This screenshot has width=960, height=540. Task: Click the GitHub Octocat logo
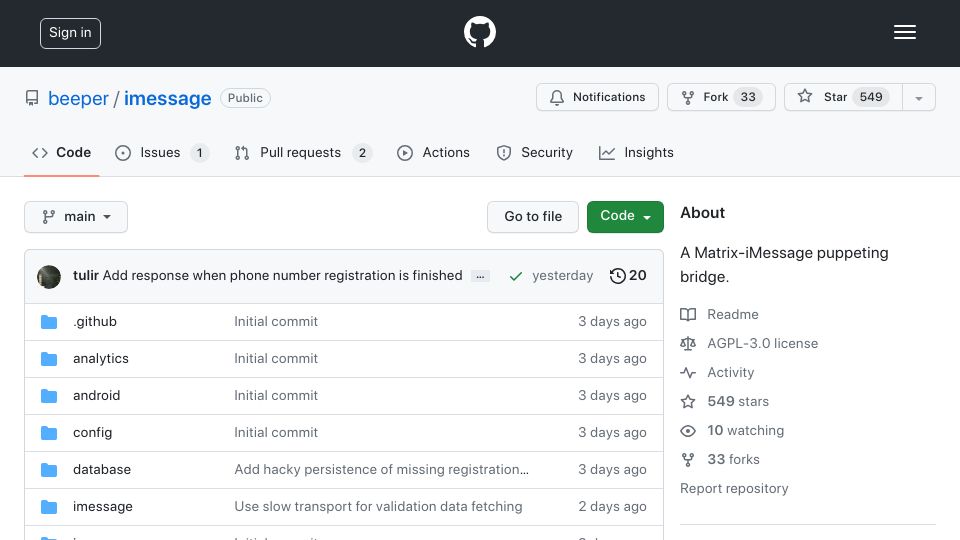(479, 32)
